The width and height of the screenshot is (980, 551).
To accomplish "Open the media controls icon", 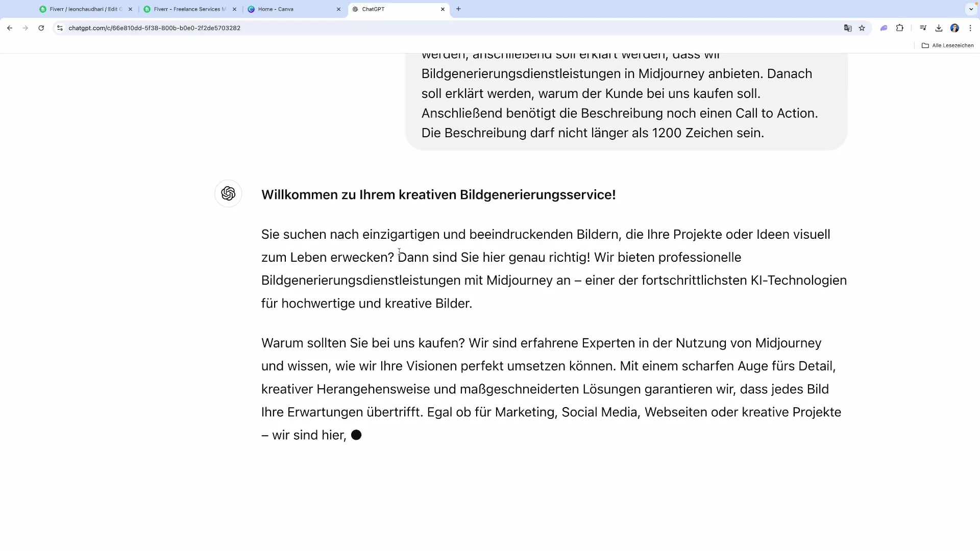I will coord(923,28).
